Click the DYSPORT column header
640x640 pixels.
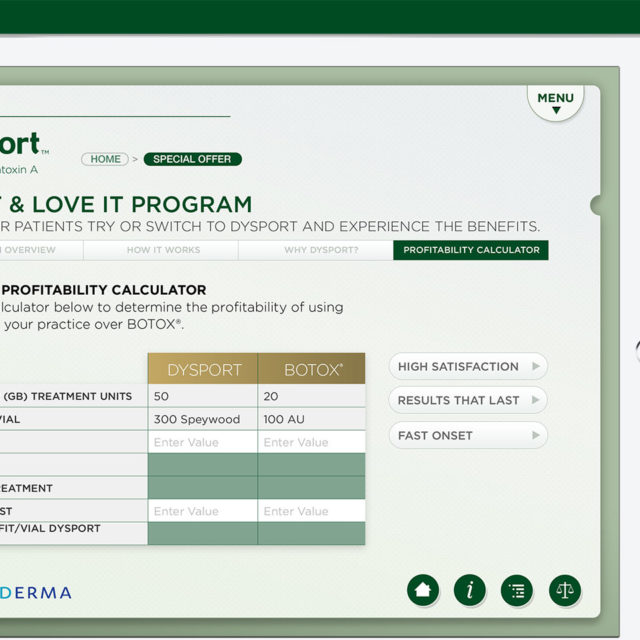(203, 369)
